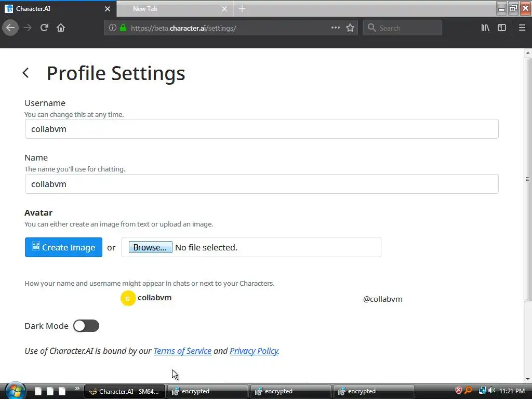532x399 pixels.
Task: Click scrollbar up arrow
Action: pos(527,53)
